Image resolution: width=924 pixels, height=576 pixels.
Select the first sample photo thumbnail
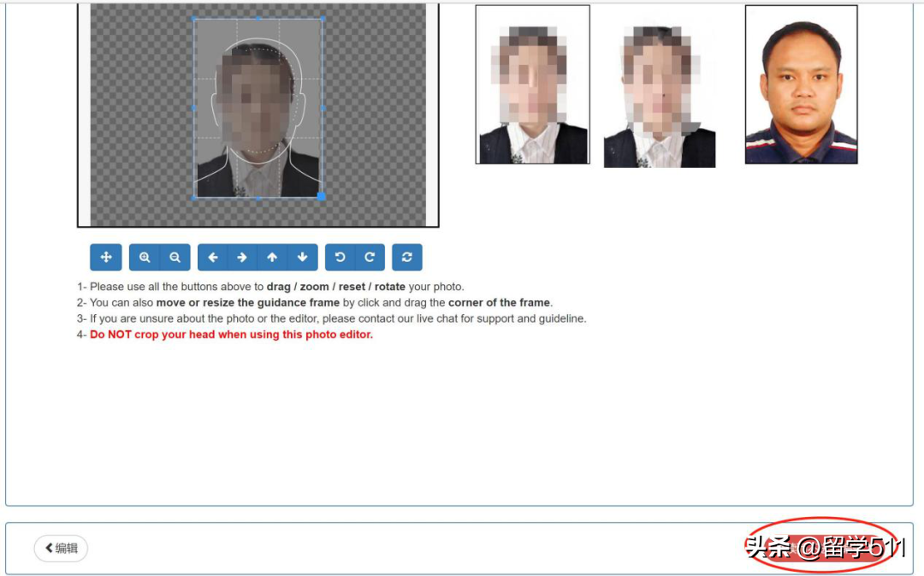point(532,85)
